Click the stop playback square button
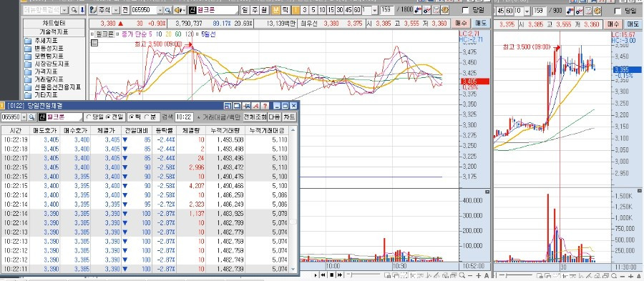This screenshot has width=644, height=281. (x=332, y=275)
